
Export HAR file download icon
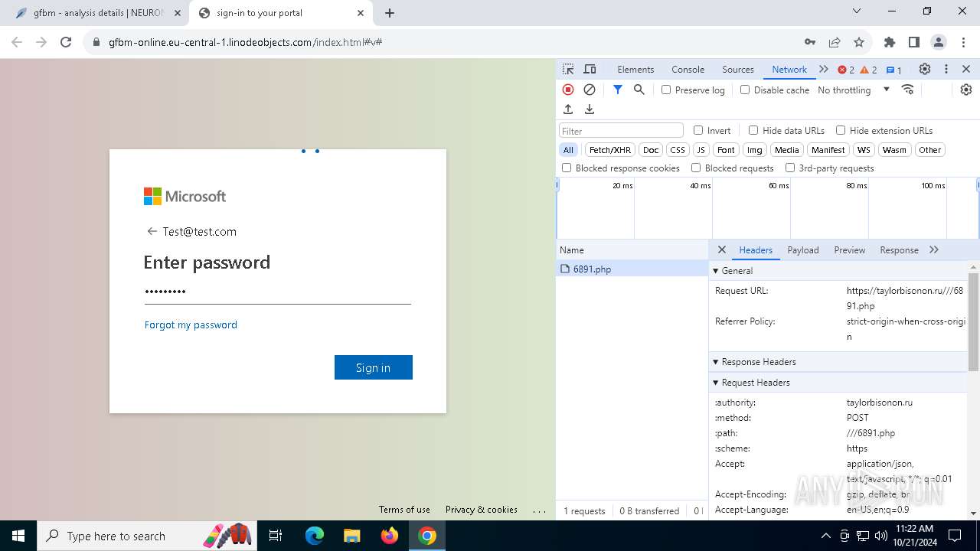tap(590, 109)
